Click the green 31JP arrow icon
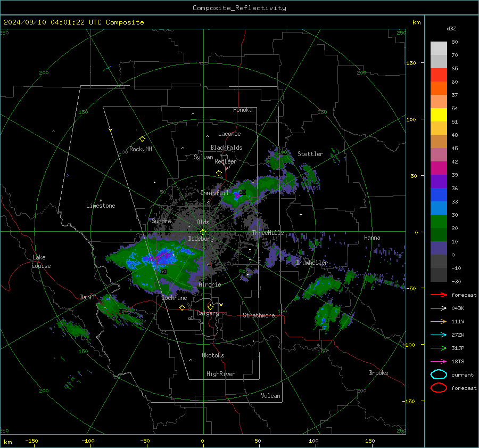 (439, 348)
